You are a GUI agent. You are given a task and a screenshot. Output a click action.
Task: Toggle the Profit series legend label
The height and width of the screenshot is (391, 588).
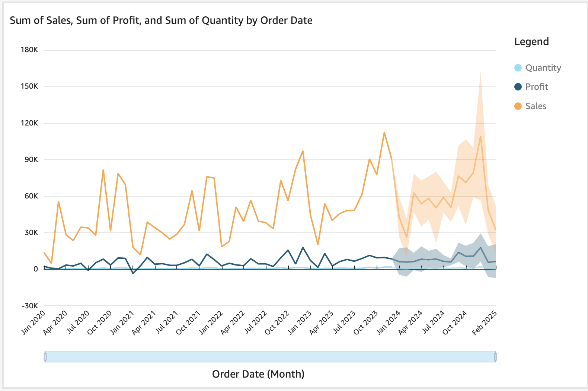coord(536,87)
